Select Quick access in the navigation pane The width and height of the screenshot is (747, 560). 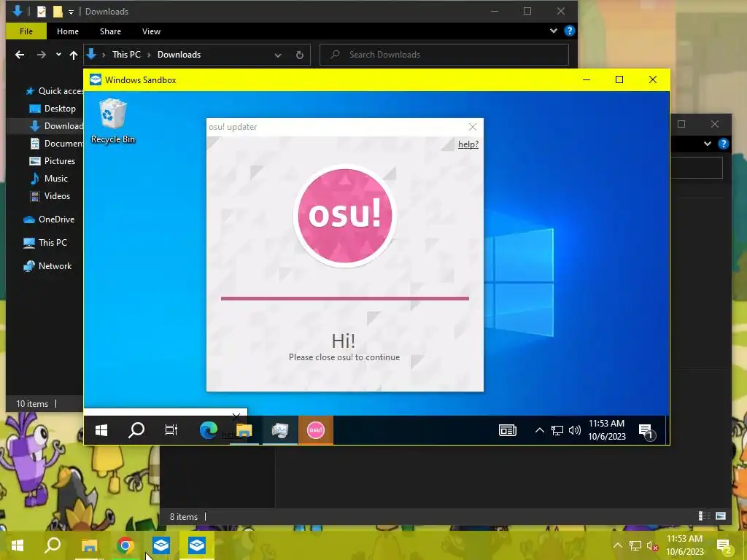(x=54, y=91)
